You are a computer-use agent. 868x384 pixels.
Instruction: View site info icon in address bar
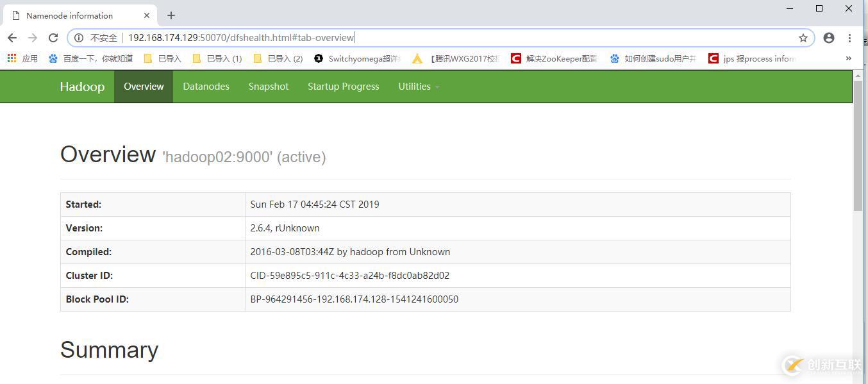79,38
